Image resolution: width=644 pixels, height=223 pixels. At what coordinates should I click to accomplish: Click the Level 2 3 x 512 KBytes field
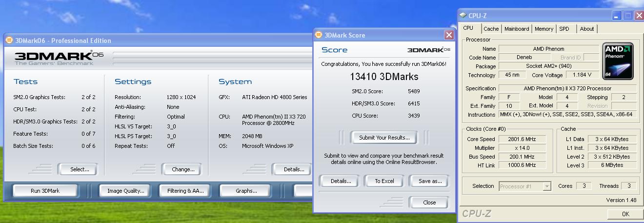coord(612,157)
